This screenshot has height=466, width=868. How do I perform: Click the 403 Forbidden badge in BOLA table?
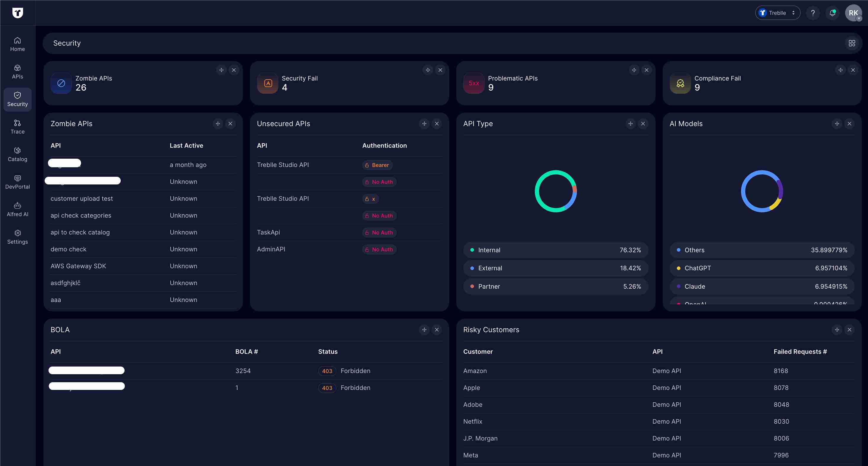point(327,371)
